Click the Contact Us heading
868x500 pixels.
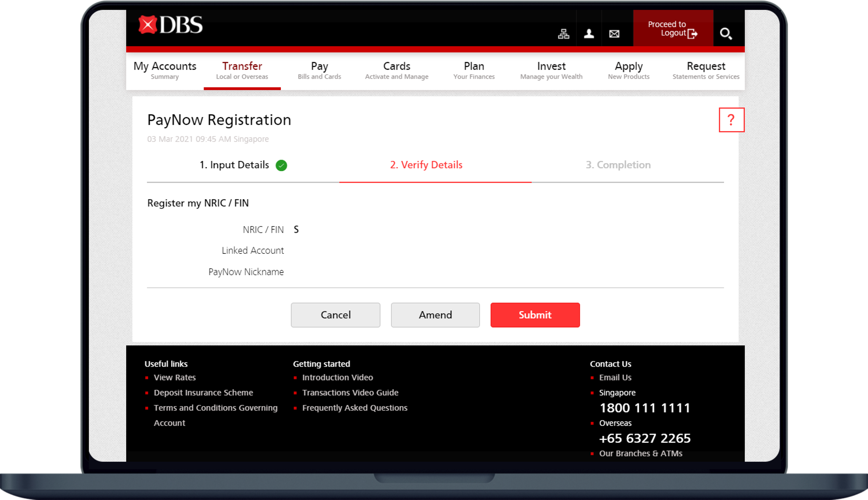pos(610,364)
